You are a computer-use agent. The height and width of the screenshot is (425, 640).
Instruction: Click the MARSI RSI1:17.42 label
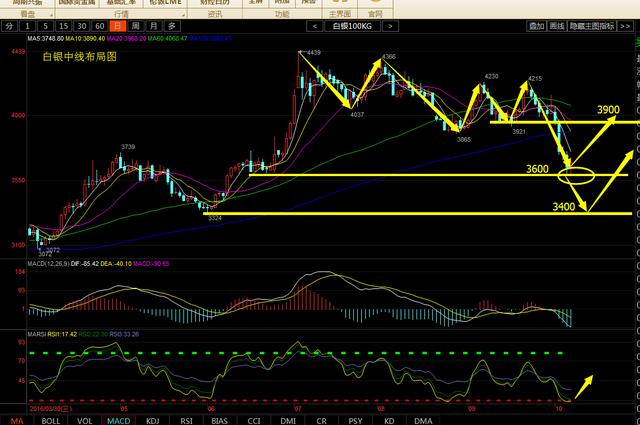[52, 334]
